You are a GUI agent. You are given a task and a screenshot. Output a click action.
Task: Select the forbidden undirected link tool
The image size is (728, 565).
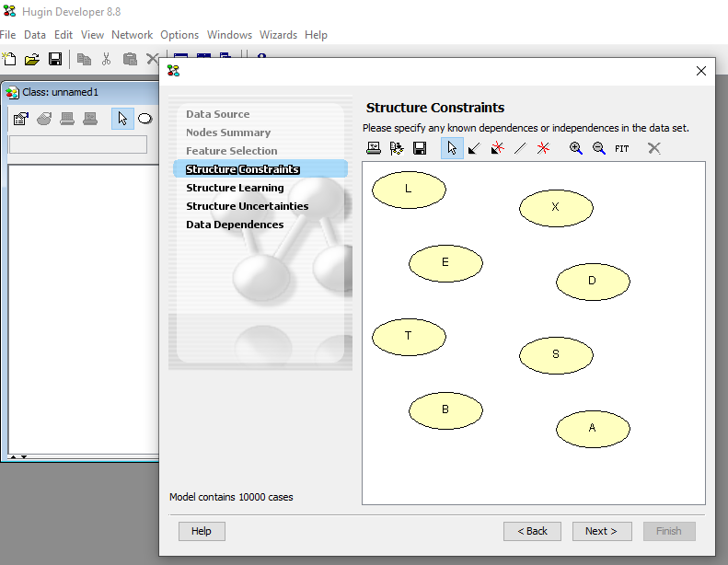click(x=543, y=148)
